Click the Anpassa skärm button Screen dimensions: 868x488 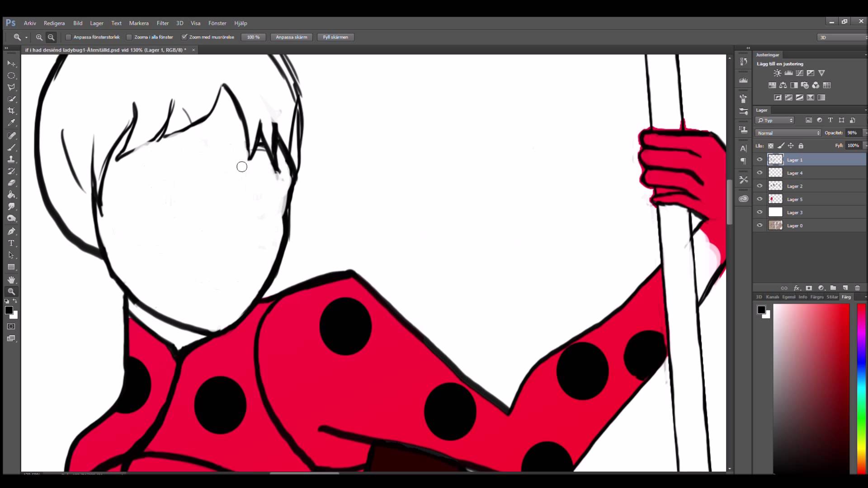pyautogui.click(x=291, y=37)
